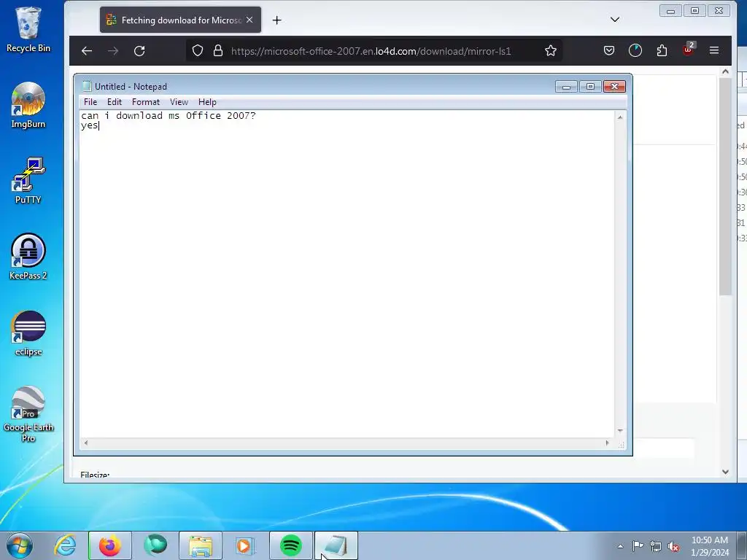Viewport: 747px width, 560px height.
Task: Open Notepad File menu
Action: pos(90,102)
